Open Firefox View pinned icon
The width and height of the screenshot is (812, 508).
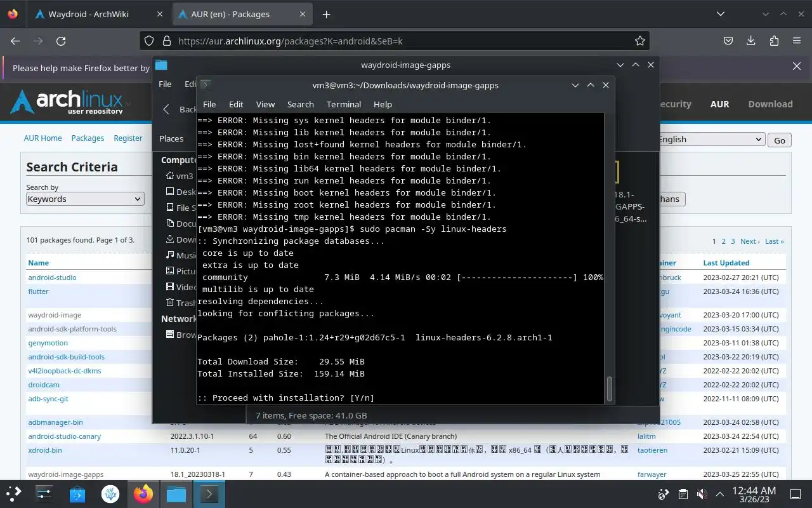(13, 14)
